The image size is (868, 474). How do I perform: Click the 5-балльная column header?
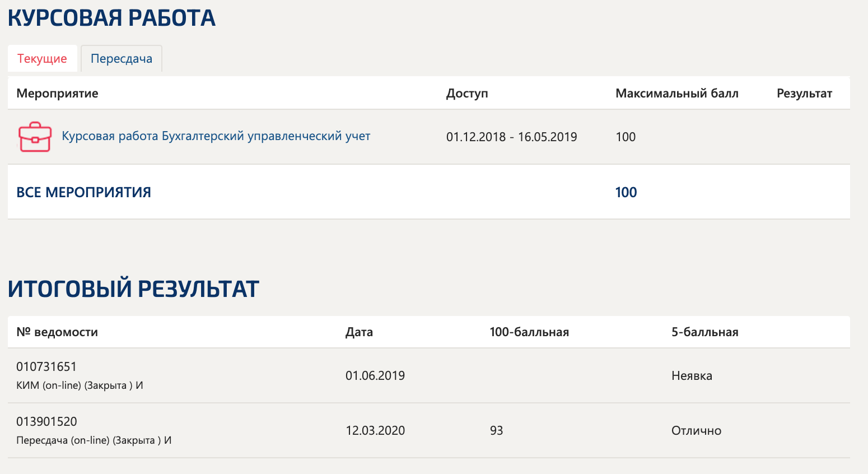[704, 332]
